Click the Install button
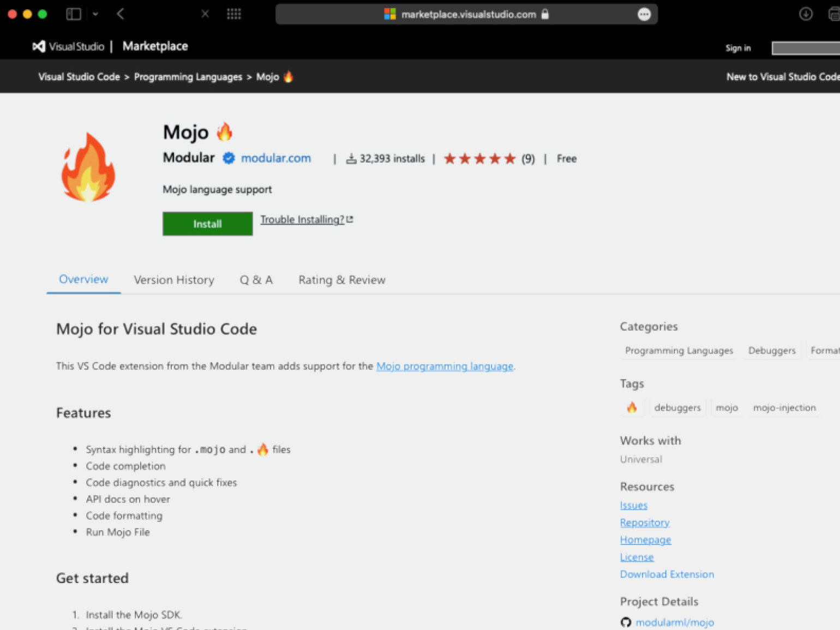 207,224
